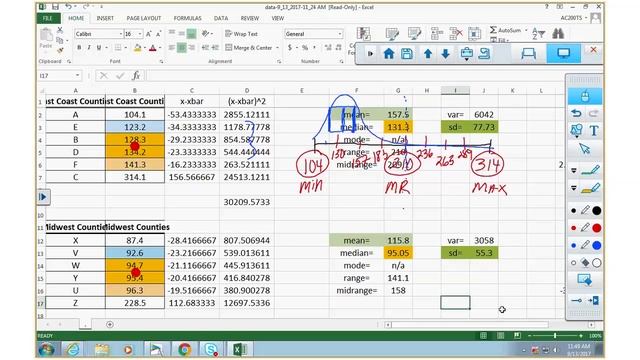Open the Calibri font name dropdown
Image resolution: width=640 pixels, height=360 pixels.
[x=120, y=34]
